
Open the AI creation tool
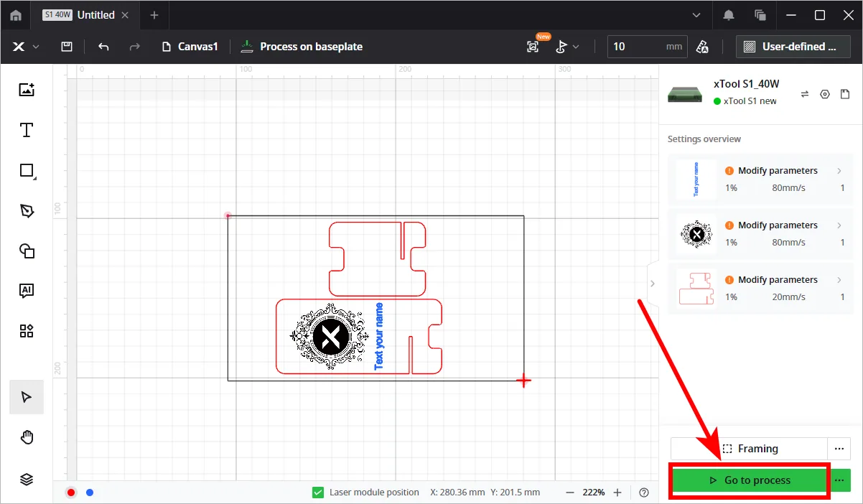click(x=27, y=291)
